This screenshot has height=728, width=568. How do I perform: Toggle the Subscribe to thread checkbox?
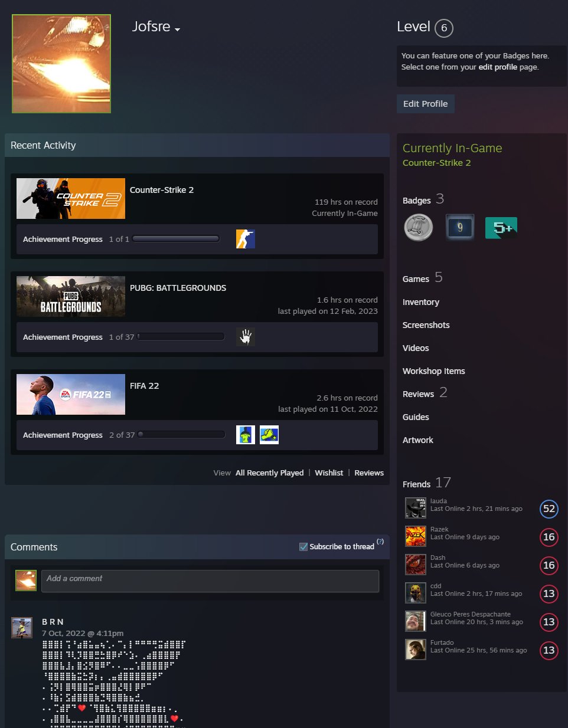303,547
